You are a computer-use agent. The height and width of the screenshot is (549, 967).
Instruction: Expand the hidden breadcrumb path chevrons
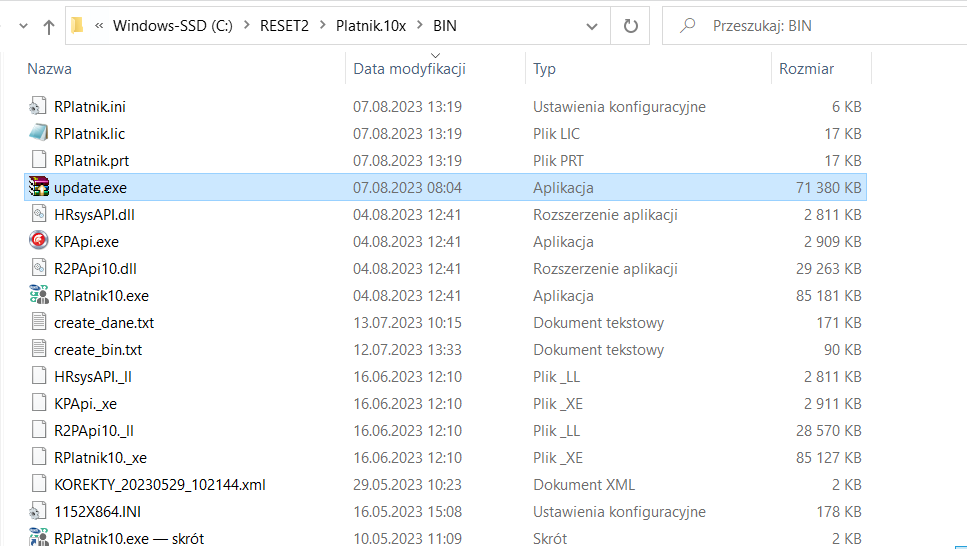coord(99,25)
